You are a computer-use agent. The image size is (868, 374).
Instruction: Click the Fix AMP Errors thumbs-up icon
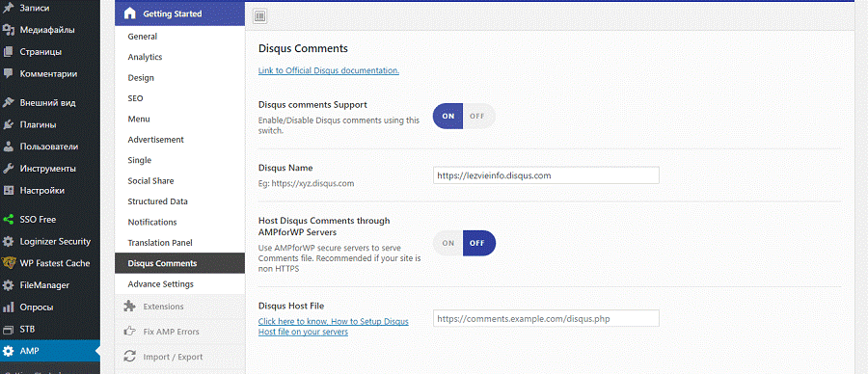click(129, 332)
